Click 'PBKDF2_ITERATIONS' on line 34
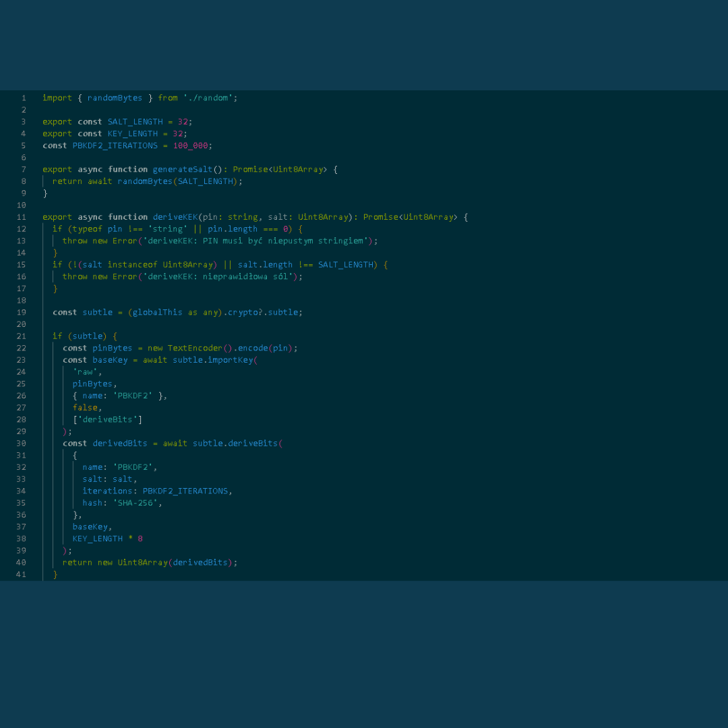This screenshot has height=728, width=728. pyautogui.click(x=185, y=491)
